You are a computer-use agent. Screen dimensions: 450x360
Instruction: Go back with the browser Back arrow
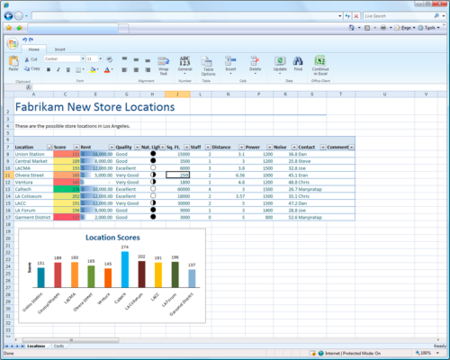[9, 16]
